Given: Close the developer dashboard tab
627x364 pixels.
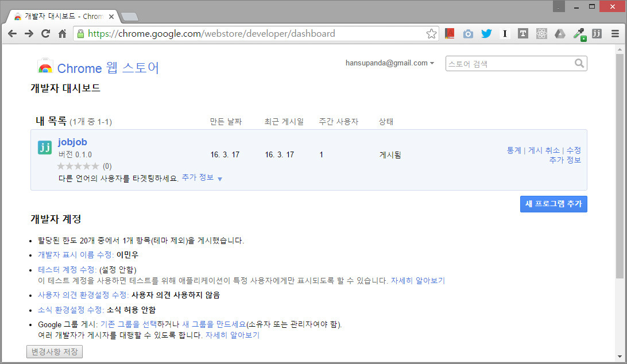Looking at the screenshot, I should click(x=111, y=17).
